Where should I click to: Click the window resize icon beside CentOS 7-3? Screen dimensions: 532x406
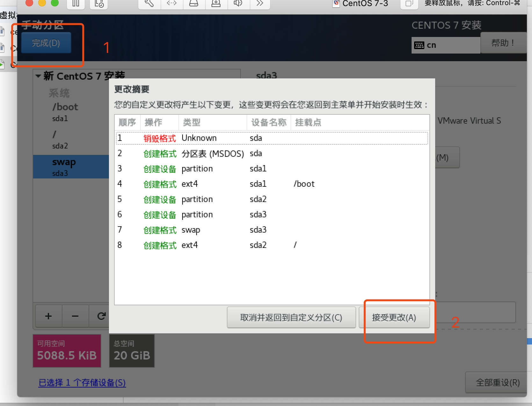pos(409,4)
